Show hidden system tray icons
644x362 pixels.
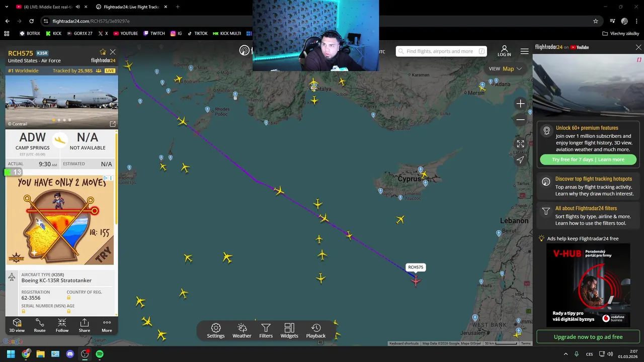point(566,354)
